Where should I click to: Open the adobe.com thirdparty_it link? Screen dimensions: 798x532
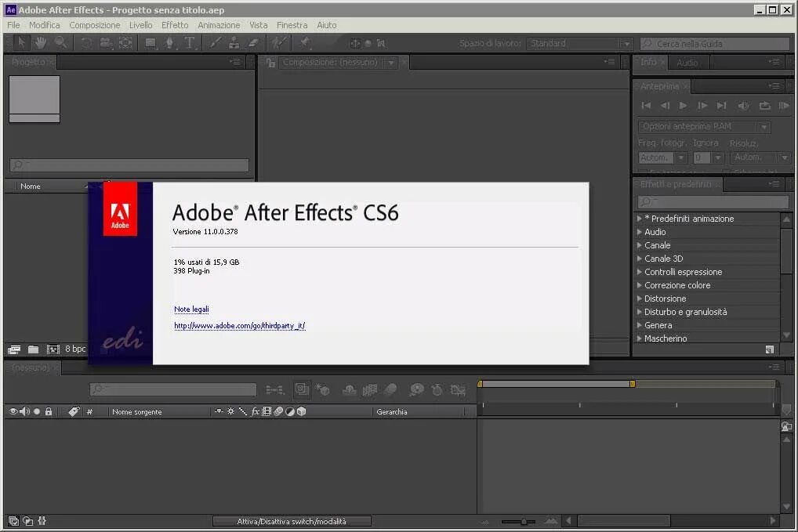[x=240, y=325]
